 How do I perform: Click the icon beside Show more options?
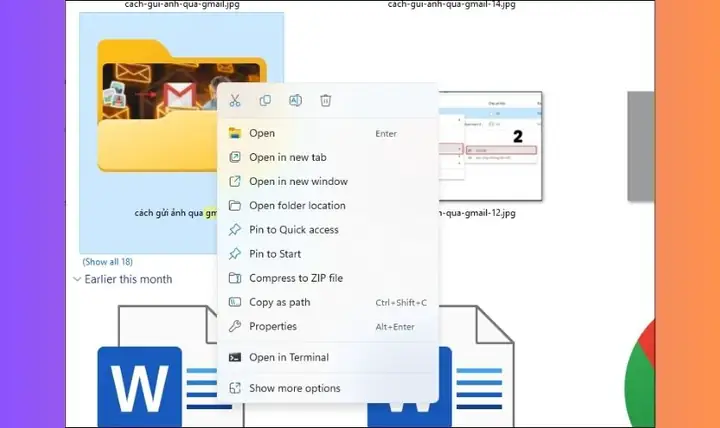[235, 388]
